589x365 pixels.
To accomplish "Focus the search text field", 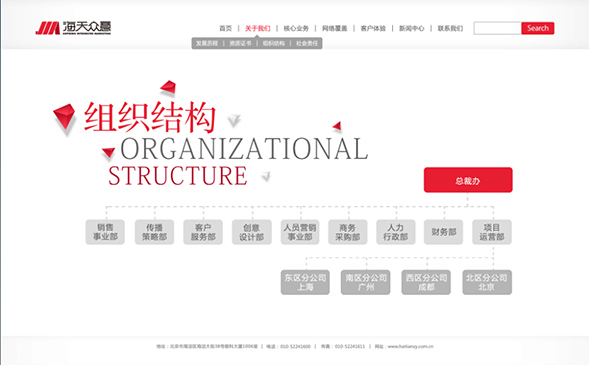I will tap(497, 28).
